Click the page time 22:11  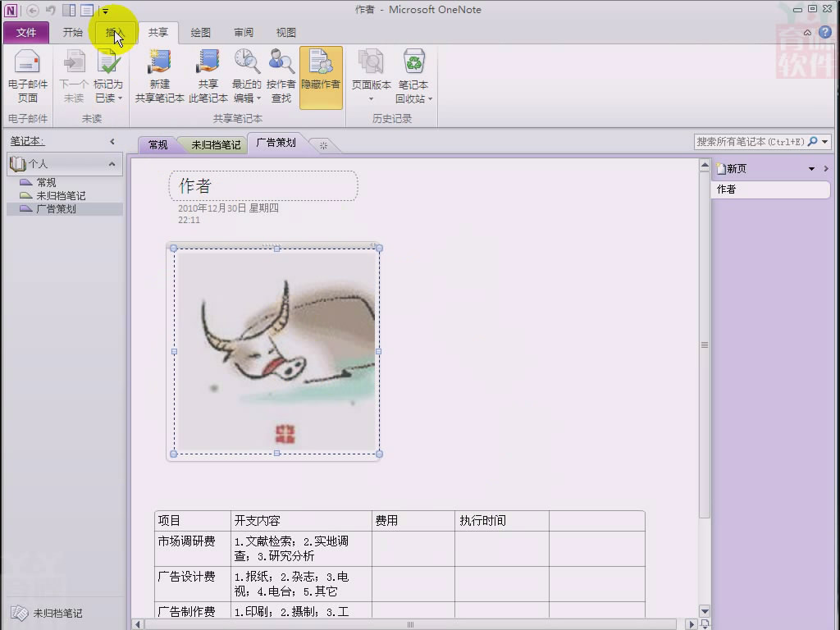(x=189, y=220)
